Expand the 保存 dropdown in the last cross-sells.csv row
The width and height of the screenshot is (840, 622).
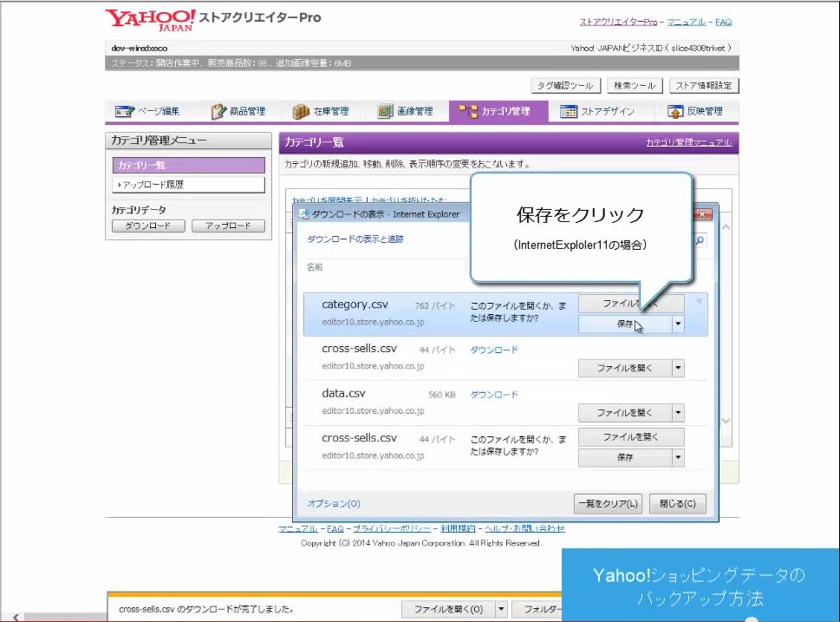tap(678, 457)
